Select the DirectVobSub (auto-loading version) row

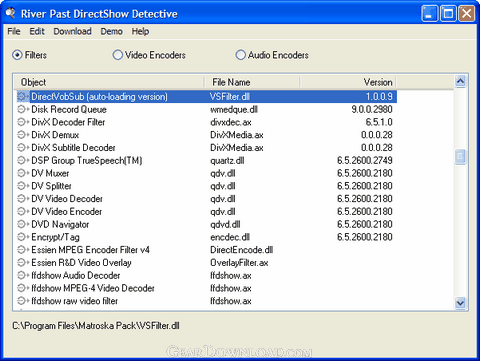coord(207,97)
